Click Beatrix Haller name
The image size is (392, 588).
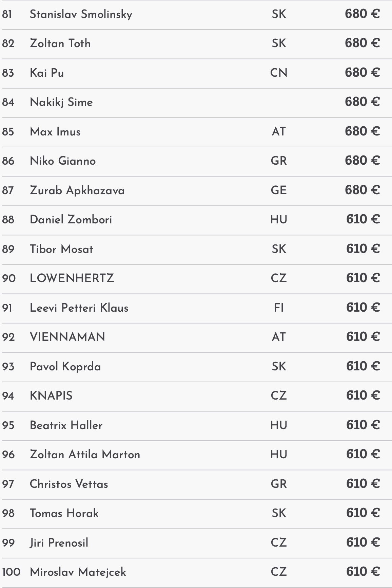click(x=66, y=425)
